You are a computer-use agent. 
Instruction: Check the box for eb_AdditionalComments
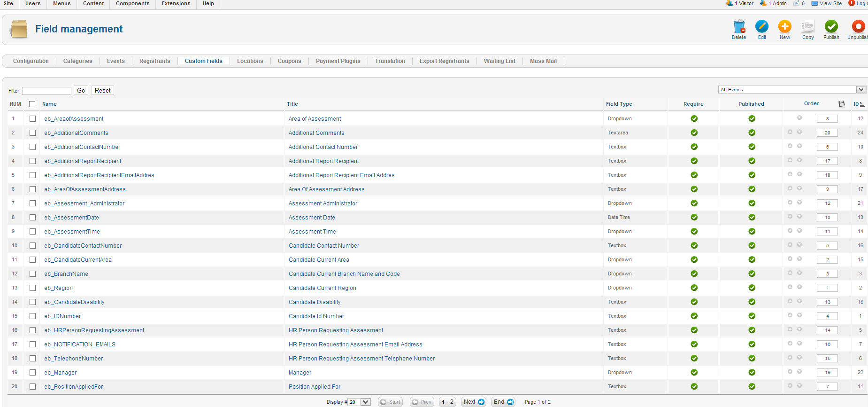32,133
